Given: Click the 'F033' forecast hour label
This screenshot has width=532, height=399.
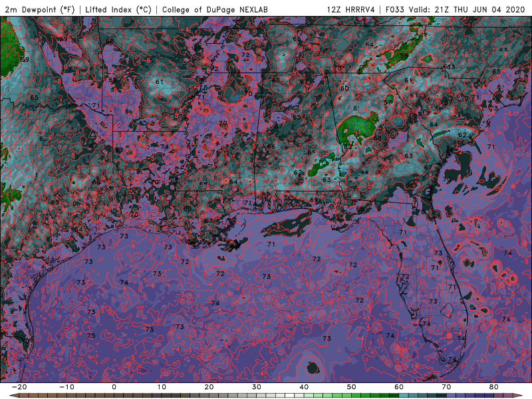Looking at the screenshot, I should tap(395, 9).
